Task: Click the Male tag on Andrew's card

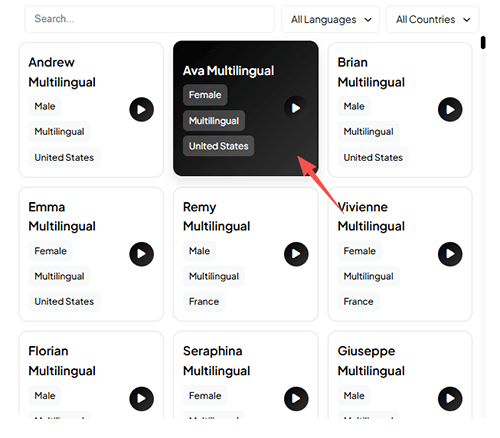Action: coord(45,106)
